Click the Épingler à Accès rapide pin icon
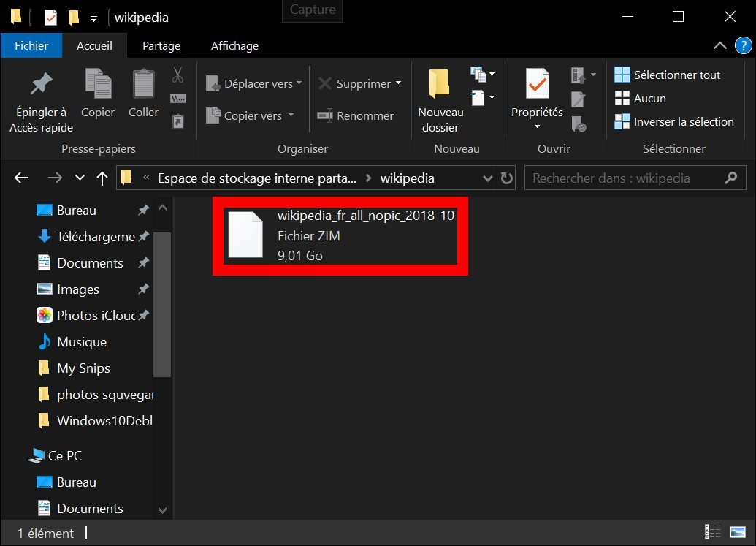The height and width of the screenshot is (546, 756). 41,85
